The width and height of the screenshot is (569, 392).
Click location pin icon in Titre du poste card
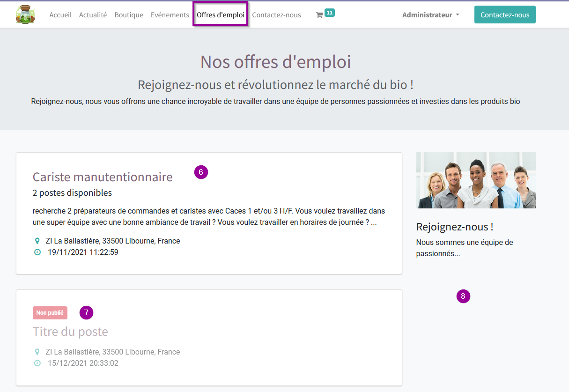pyautogui.click(x=37, y=352)
